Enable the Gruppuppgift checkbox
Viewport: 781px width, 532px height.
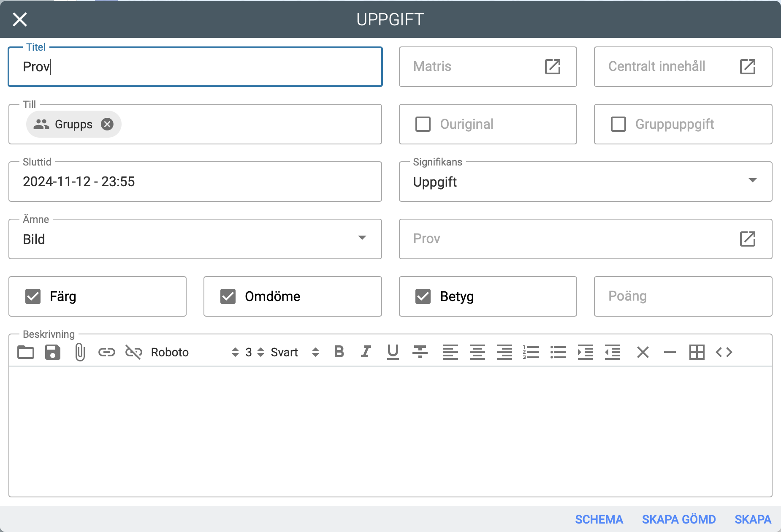pyautogui.click(x=618, y=124)
